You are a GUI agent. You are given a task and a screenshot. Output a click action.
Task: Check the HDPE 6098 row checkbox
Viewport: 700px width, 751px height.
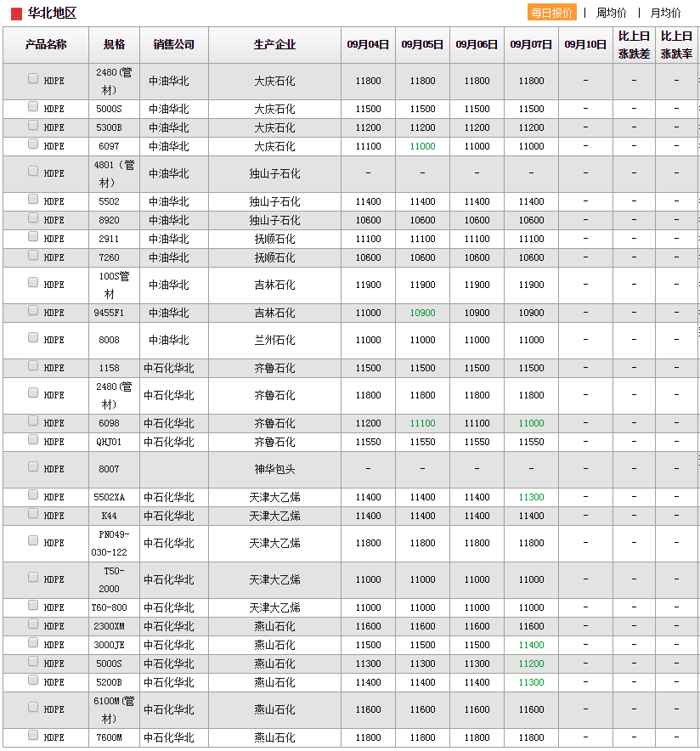coord(33,420)
